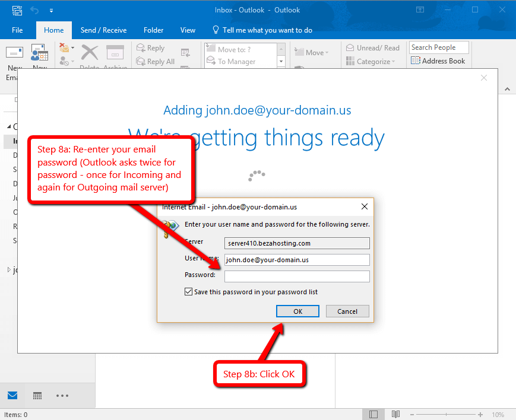516x420 pixels.
Task: Close the Adding account setup window
Action: tap(484, 78)
